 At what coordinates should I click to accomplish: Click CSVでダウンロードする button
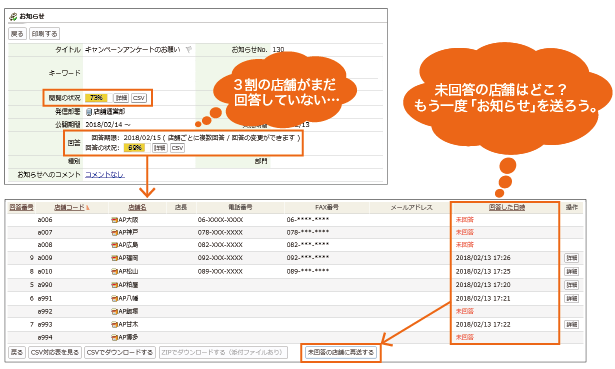point(120,352)
